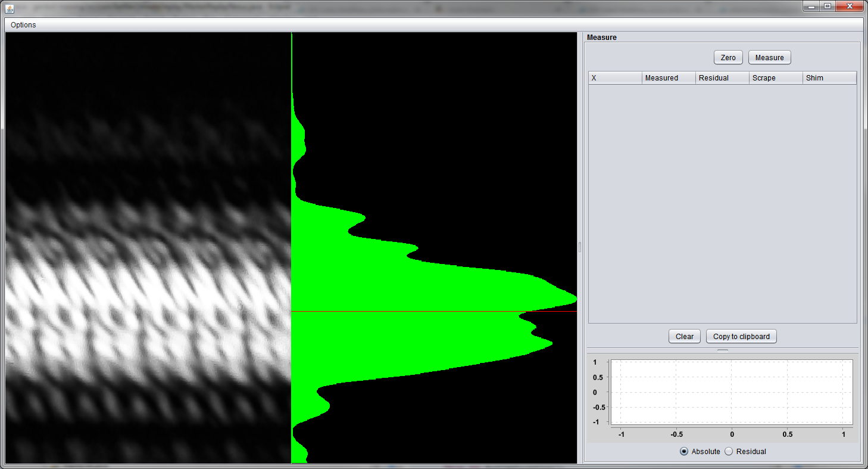Click inside the empty measurement table area
The width and height of the screenshot is (868, 469).
pos(722,203)
